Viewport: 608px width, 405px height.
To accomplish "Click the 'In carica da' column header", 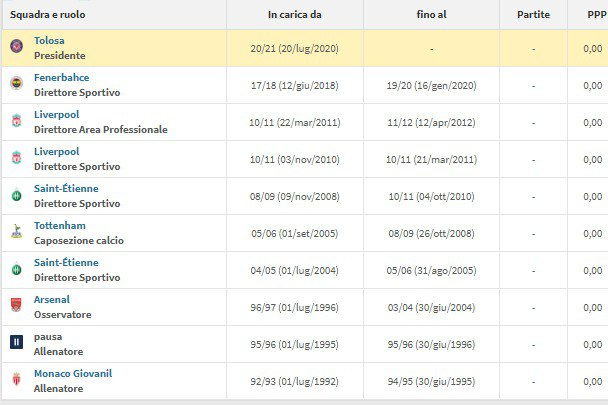I will (x=295, y=15).
